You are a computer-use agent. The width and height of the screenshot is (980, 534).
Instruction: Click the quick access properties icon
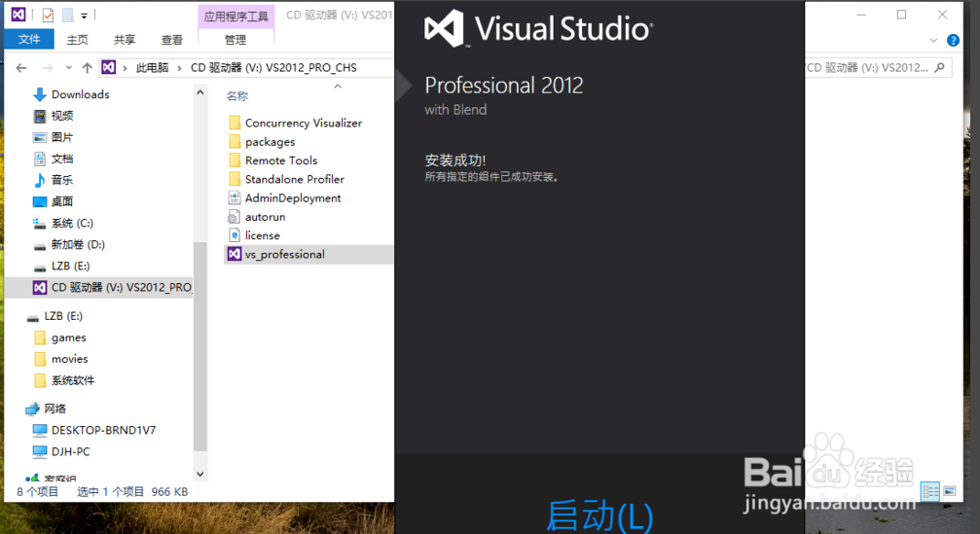pyautogui.click(x=48, y=15)
